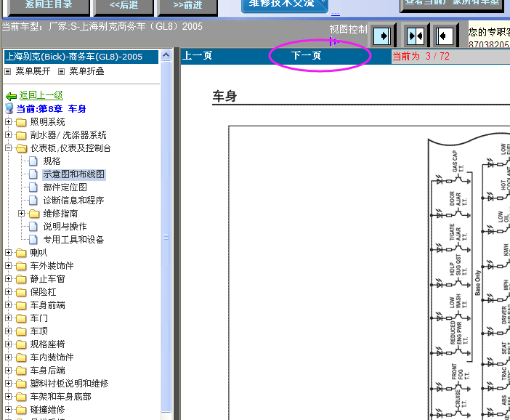Collapse the 仪表板,仪表及控制台 folder
Image resolution: width=510 pixels, height=420 pixels.
click(x=9, y=148)
